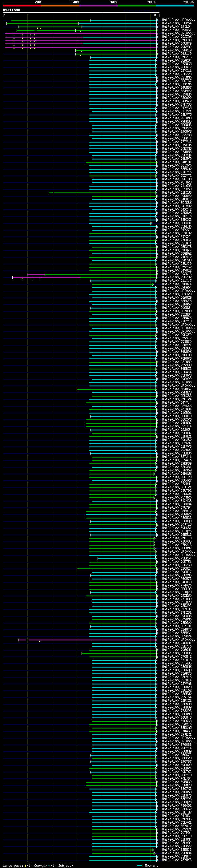Select hit UniRef100_B5ZN84
The height and width of the screenshot is (868, 197).
click(176, 314)
